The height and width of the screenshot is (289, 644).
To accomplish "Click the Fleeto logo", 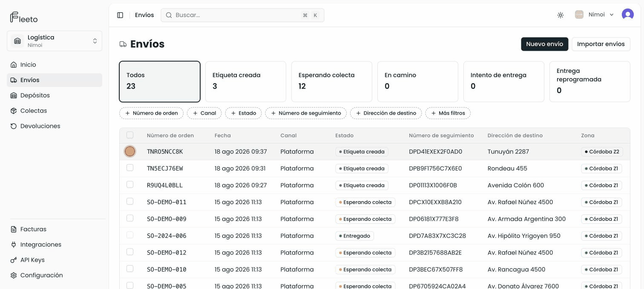I will [24, 17].
